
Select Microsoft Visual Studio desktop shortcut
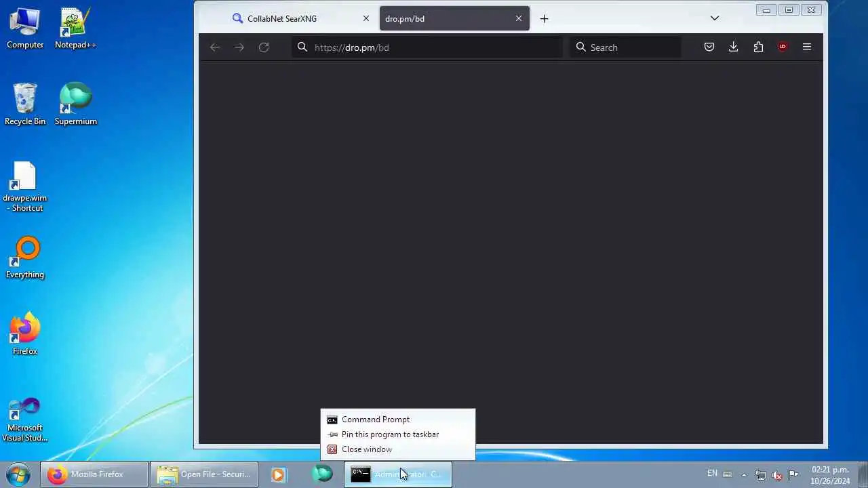(x=25, y=420)
